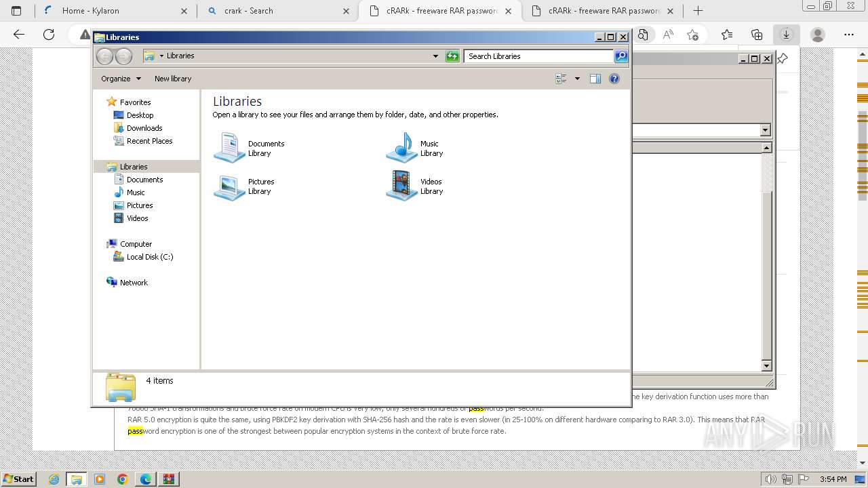868x488 pixels.
Task: Open the Organize dropdown menu
Action: coord(121,79)
